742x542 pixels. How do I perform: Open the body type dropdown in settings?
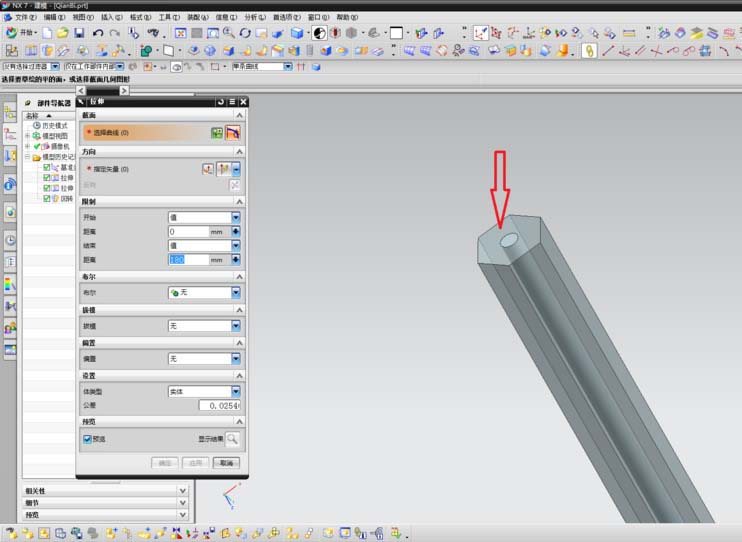(x=236, y=391)
